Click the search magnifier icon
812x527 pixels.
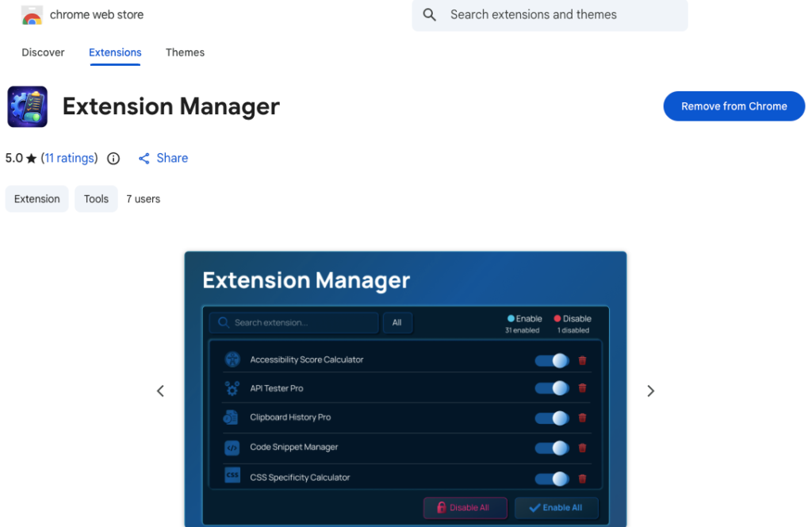430,15
